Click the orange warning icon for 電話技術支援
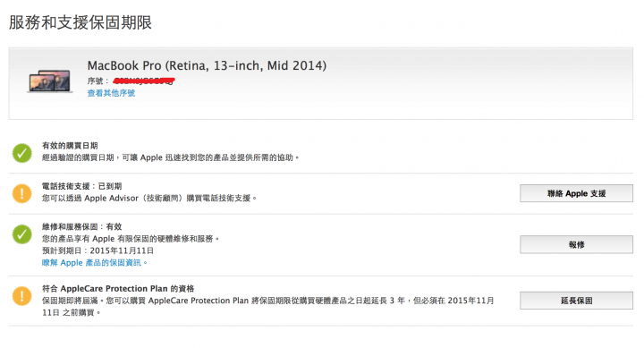Image resolution: width=644 pixels, height=348 pixels. (x=22, y=193)
